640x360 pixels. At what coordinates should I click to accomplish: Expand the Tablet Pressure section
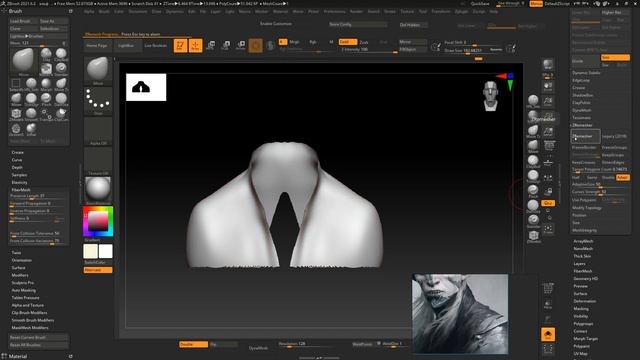[x=25, y=298]
